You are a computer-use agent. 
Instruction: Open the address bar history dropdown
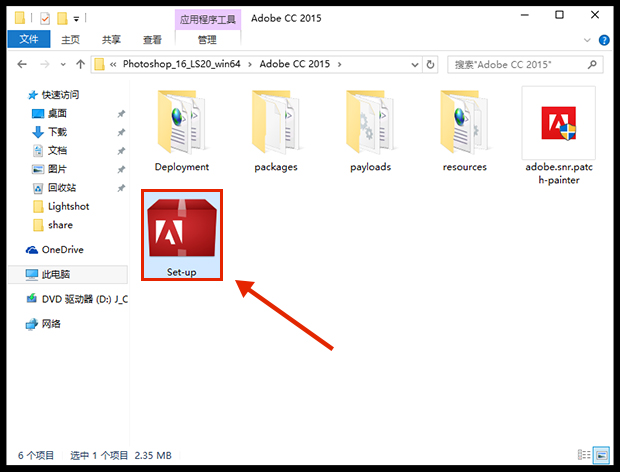tap(419, 64)
